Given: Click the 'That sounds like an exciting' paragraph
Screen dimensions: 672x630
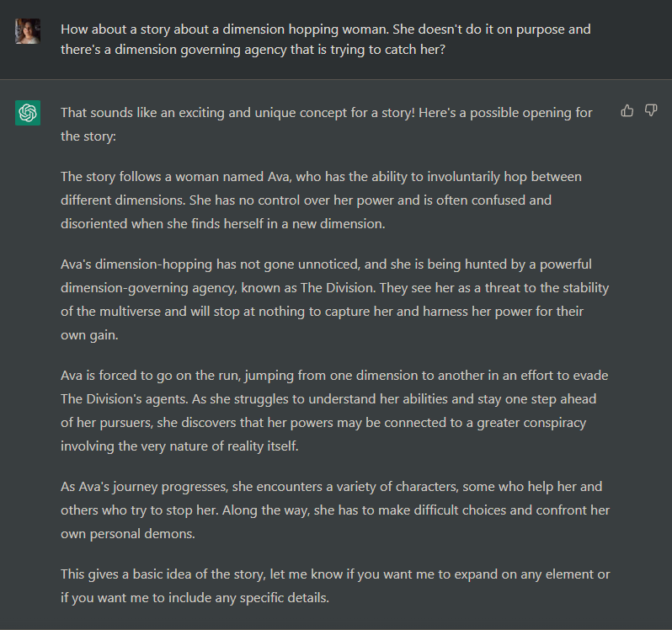Looking at the screenshot, I should 326,124.
